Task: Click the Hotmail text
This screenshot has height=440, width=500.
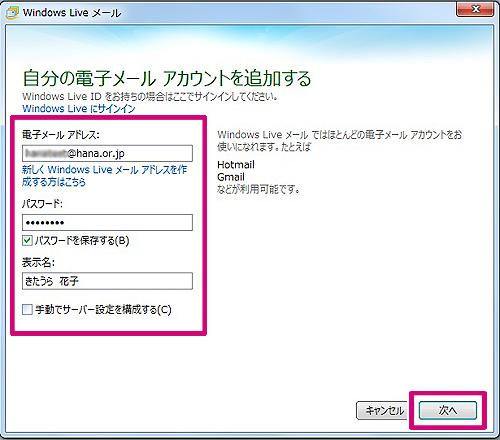Action: tap(236, 165)
